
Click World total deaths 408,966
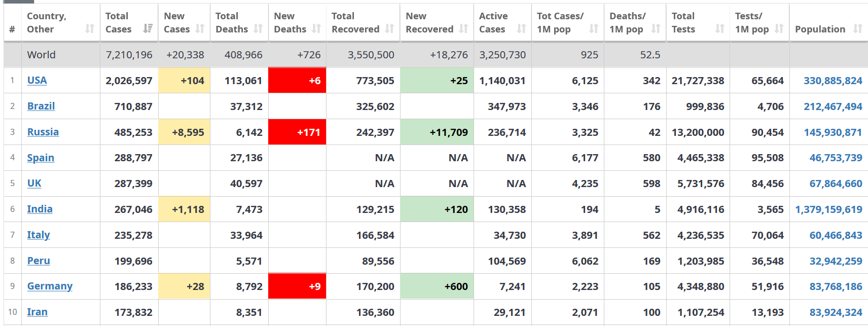point(243,55)
